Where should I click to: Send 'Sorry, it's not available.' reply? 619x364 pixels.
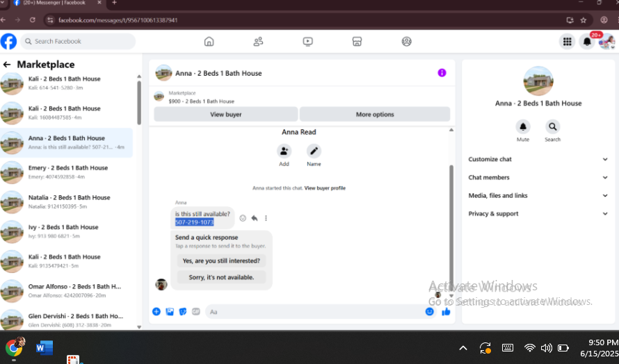[x=221, y=277]
